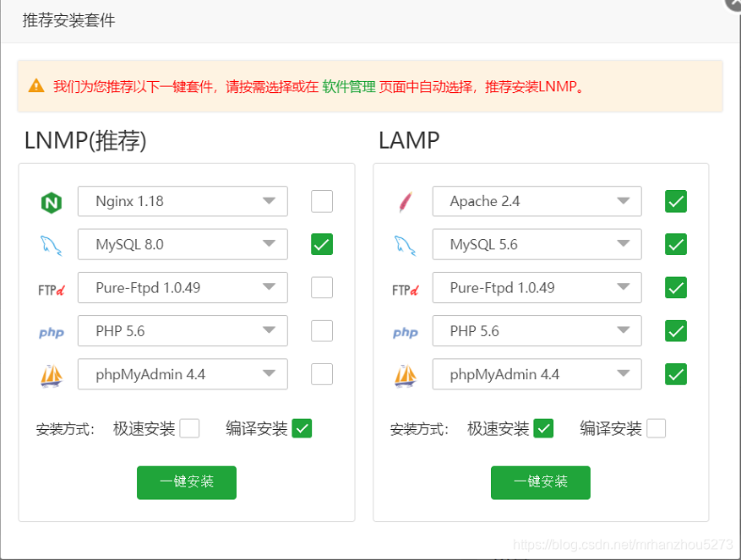The image size is (741, 560).
Task: Open the MySQL 5.6 version dropdown
Action: point(537,244)
